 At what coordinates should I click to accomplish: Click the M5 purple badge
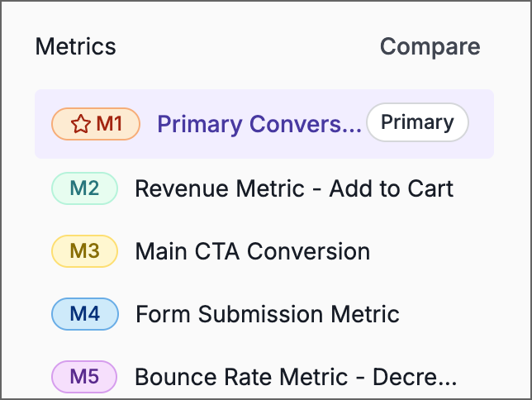(x=84, y=377)
